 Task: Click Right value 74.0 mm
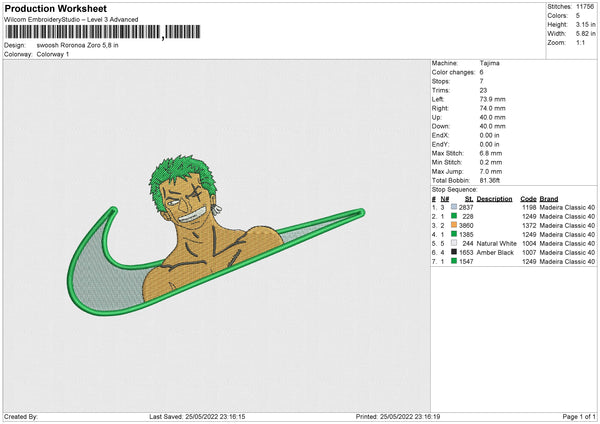click(x=492, y=108)
